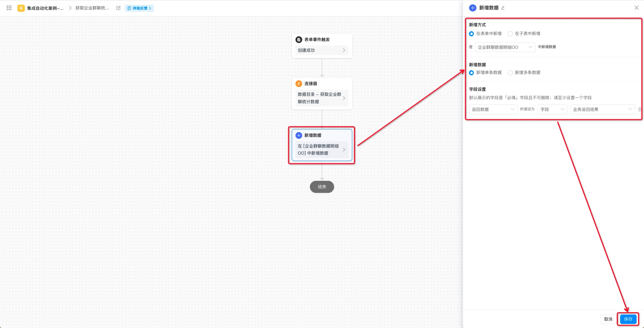Open the 返回数据 field dropdown
This screenshot has width=644, height=328.
pyautogui.click(x=493, y=109)
